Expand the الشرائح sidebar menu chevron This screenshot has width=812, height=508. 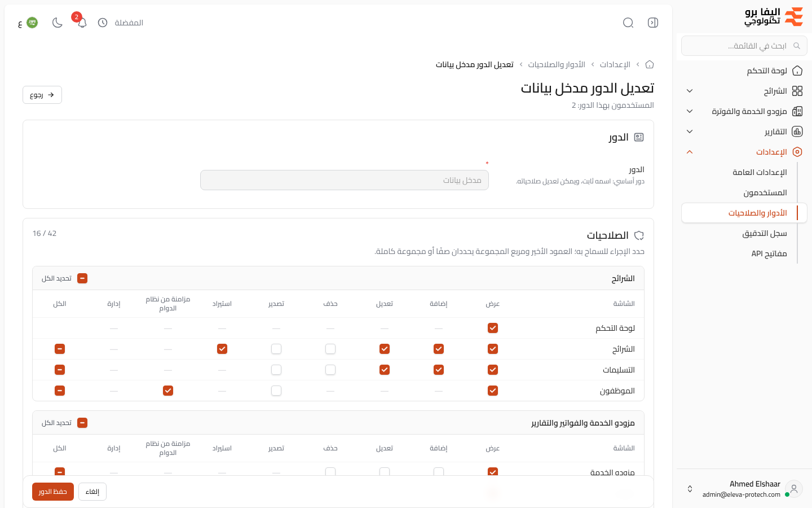click(x=690, y=91)
